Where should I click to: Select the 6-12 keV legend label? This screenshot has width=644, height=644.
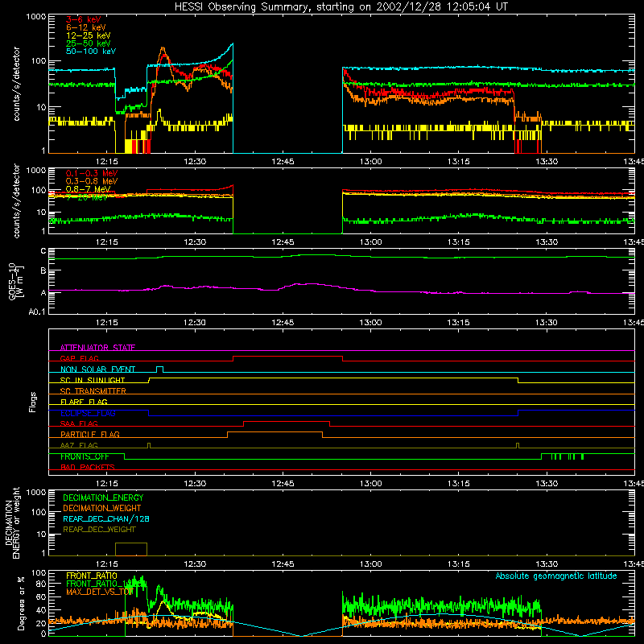86,27
